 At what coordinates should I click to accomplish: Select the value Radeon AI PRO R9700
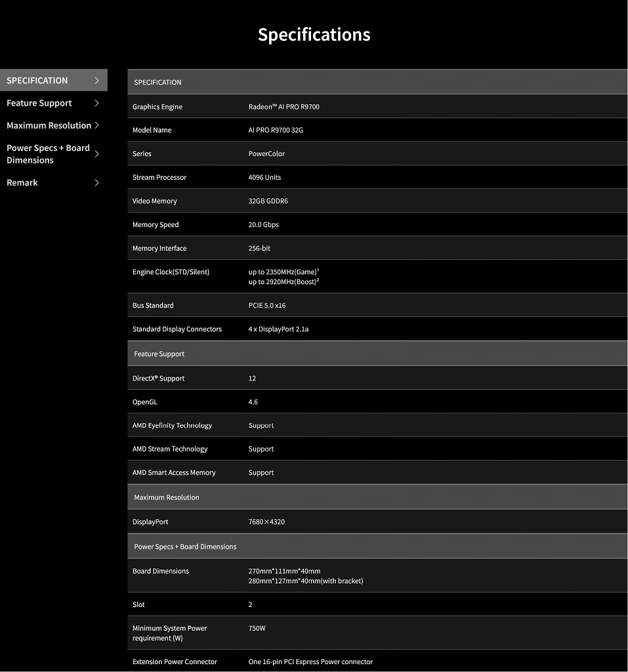[x=283, y=107]
